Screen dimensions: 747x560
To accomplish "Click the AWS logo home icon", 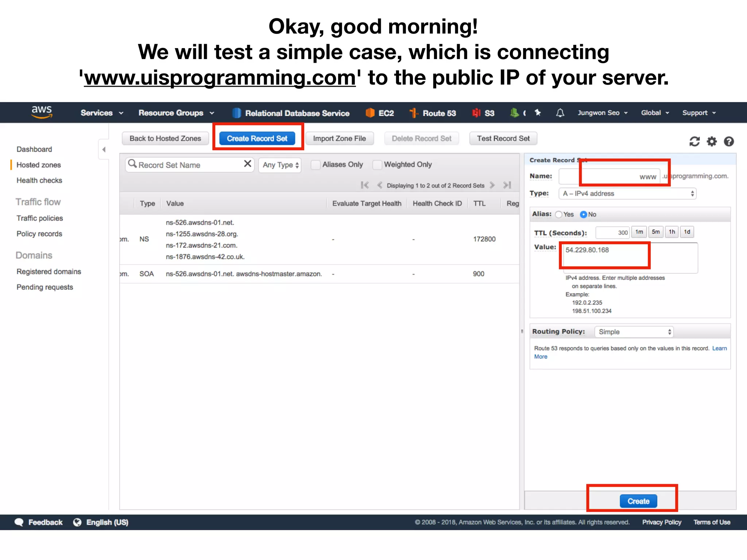I will 42,112.
